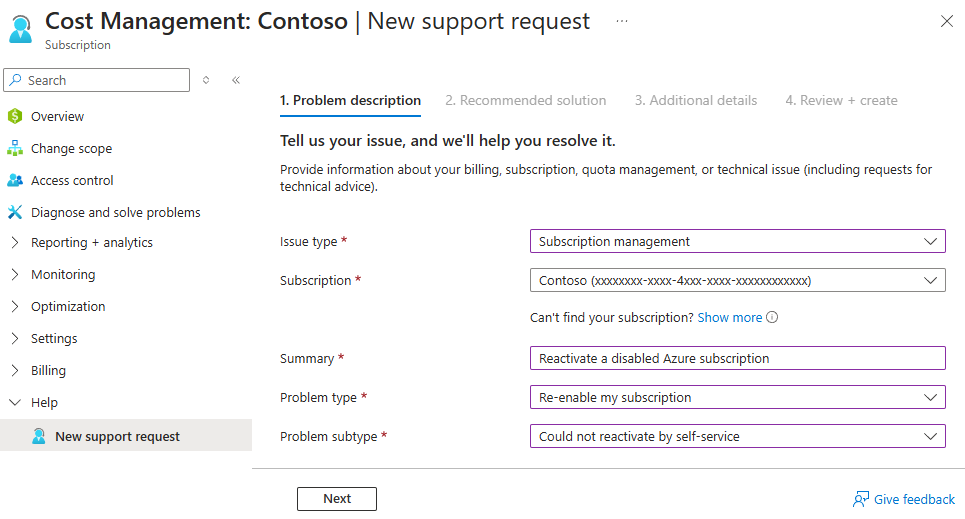Expand the Monitoring group
The image size is (965, 519).
pyautogui.click(x=15, y=275)
